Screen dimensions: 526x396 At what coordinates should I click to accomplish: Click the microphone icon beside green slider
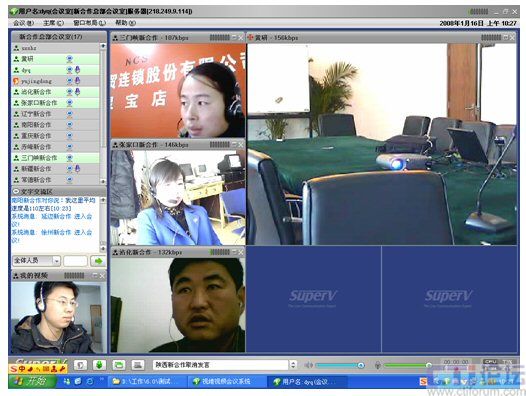pos(377,365)
